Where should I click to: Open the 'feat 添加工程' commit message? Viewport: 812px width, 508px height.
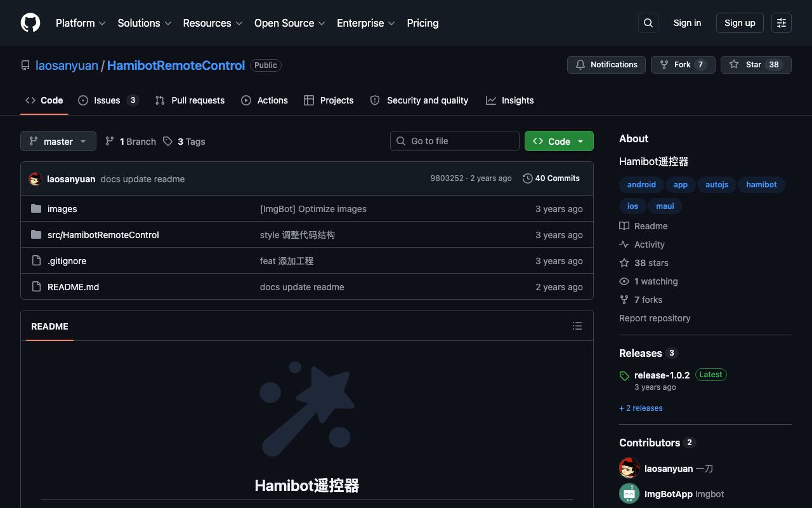(287, 261)
